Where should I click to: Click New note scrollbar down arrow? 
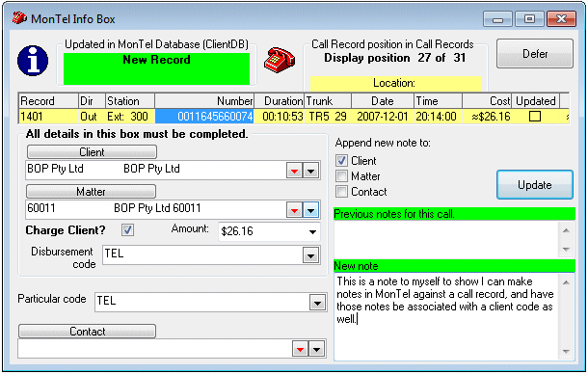(x=566, y=352)
